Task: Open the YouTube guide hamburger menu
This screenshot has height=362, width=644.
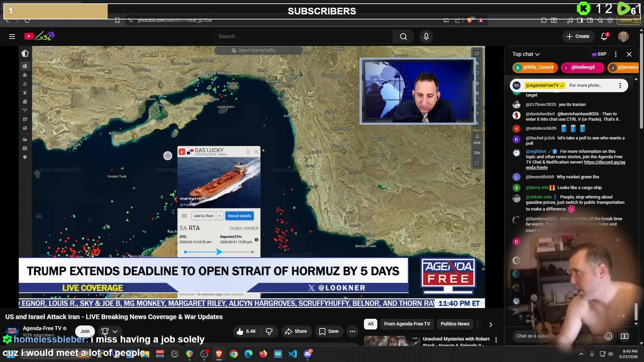Action: click(12, 36)
